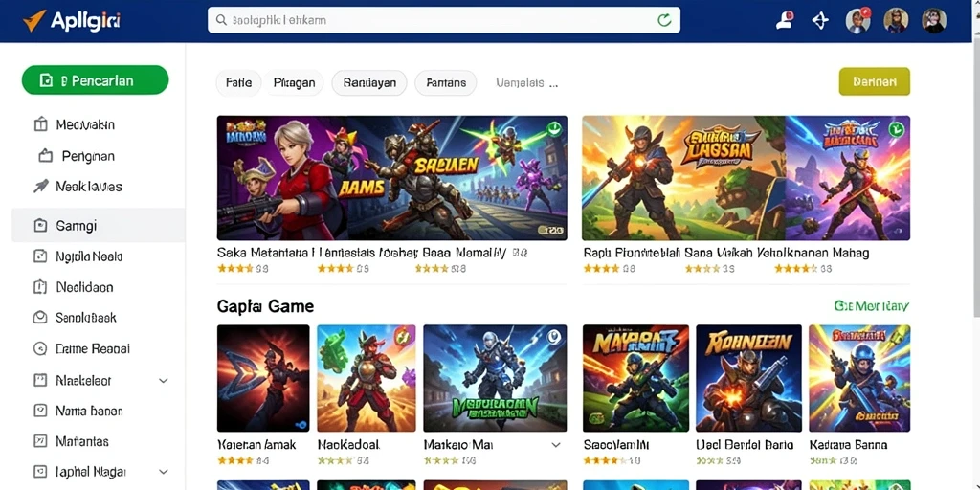Click the icon beside Ngidia Neolo

[40, 256]
